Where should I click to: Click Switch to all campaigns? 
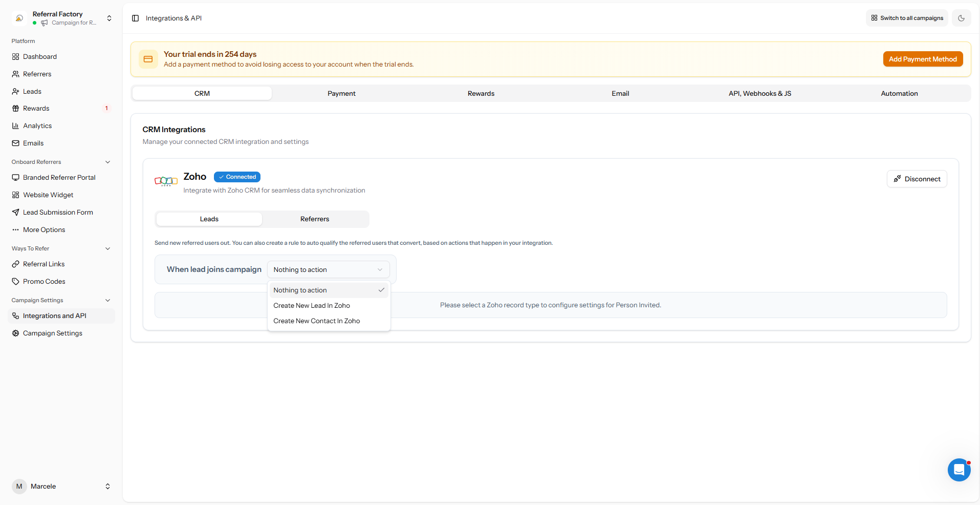907,18
